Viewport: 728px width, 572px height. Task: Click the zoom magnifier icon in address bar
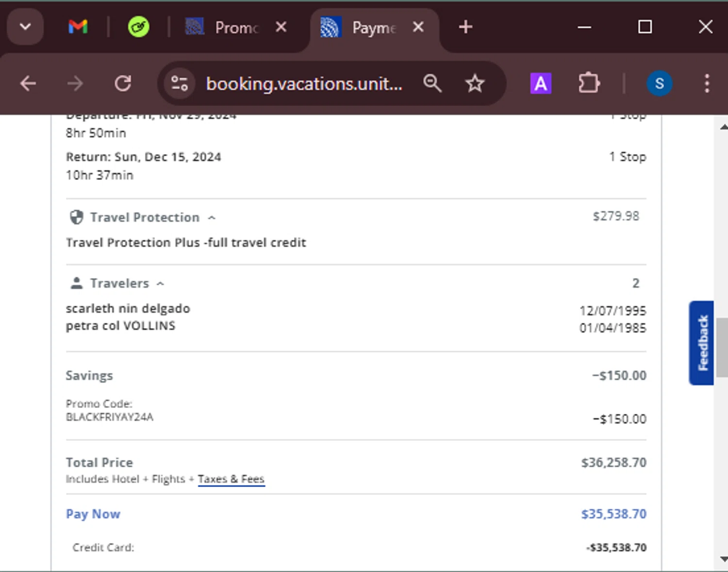[x=432, y=84]
